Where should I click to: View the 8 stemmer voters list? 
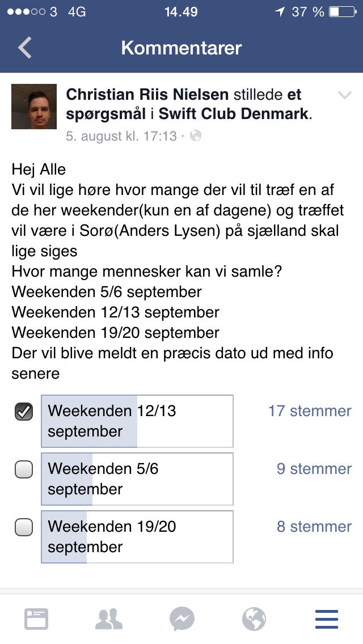click(314, 527)
